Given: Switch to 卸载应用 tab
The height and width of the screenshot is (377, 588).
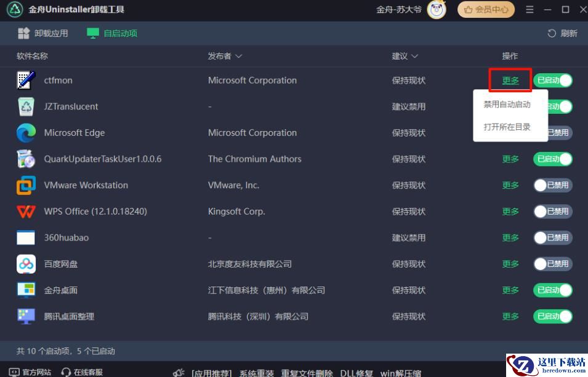Looking at the screenshot, I should click(42, 33).
